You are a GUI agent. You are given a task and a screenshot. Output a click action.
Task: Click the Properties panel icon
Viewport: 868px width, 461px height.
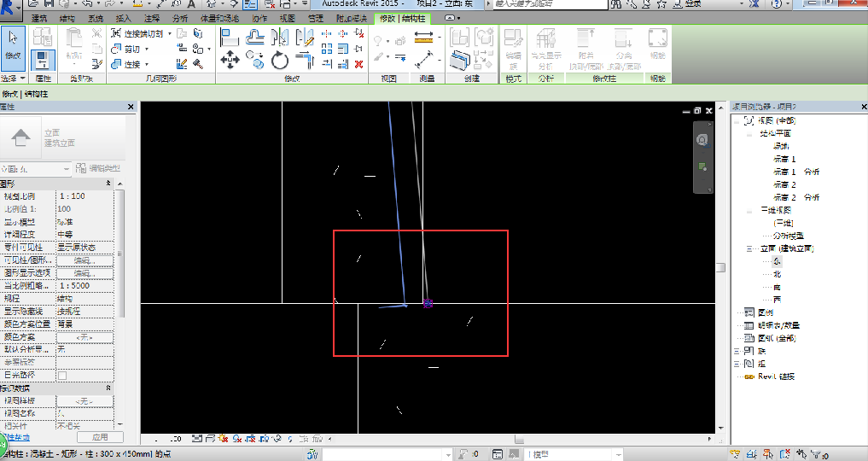(42, 58)
